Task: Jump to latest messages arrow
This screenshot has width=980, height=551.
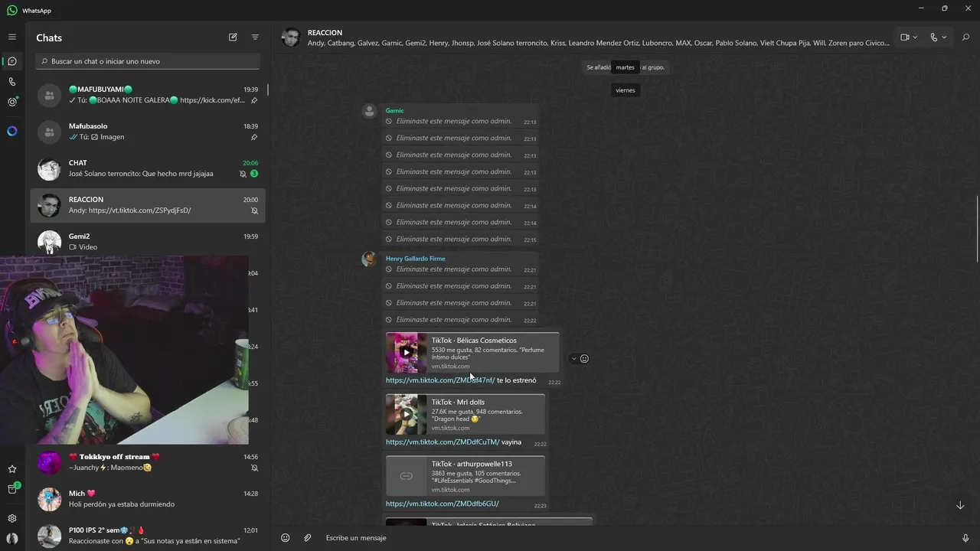Action: tap(960, 505)
